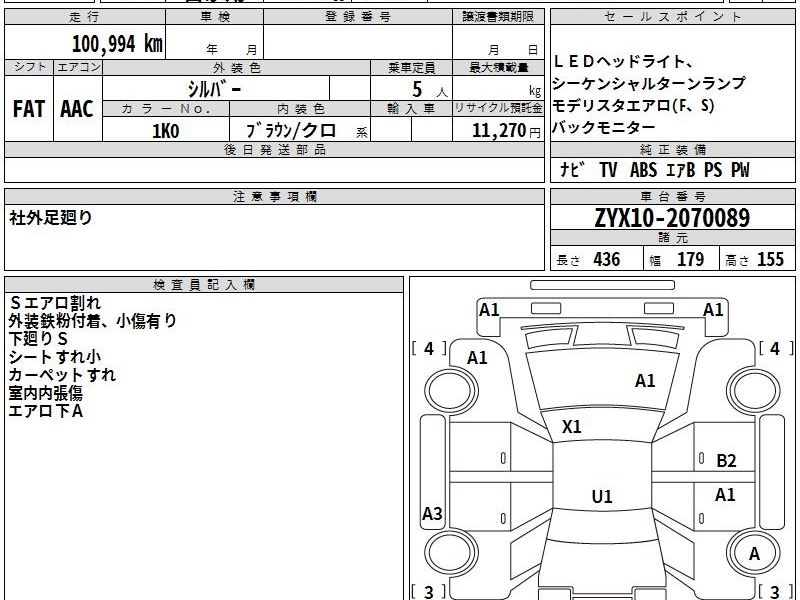Select the seating capacity 5 人
Viewport: 800px width, 600px height.
point(430,90)
